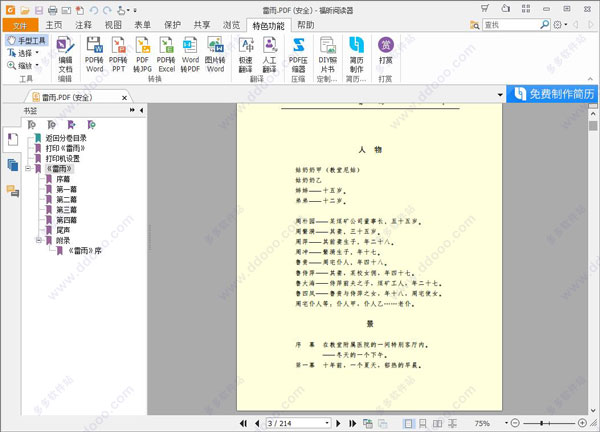Convert PDF to Word with PDF转Word
The image size is (600, 432).
click(94, 55)
